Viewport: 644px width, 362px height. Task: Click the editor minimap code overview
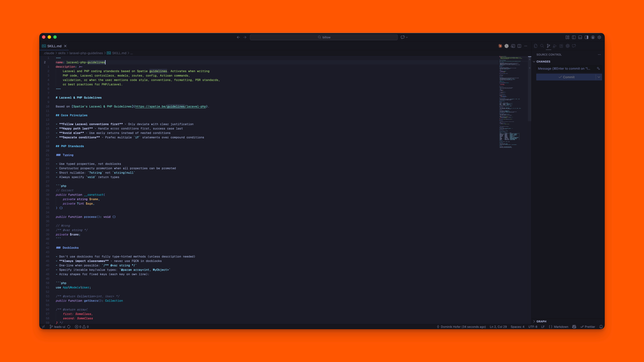pyautogui.click(x=513, y=102)
